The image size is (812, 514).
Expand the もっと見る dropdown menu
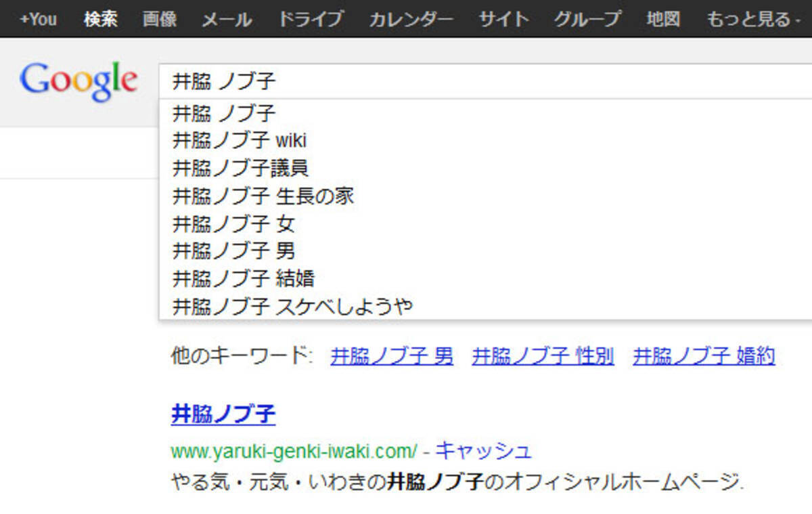click(x=753, y=18)
